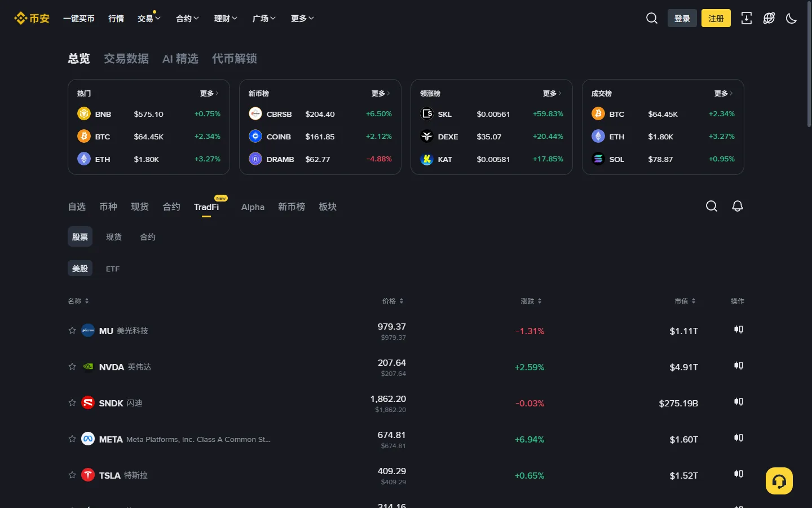Click the TSLA Tesla logo icon
Viewport: 812px width, 508px height.
(88, 475)
